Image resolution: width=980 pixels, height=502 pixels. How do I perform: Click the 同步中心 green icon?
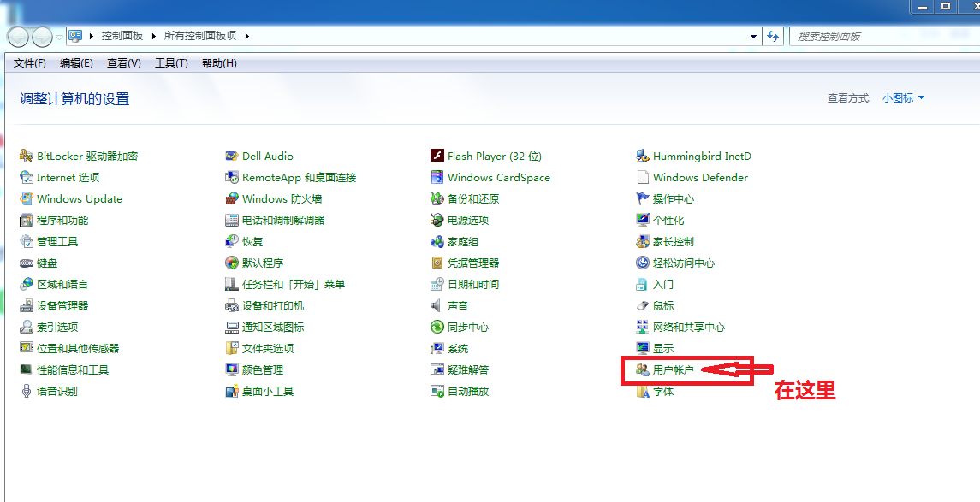pyautogui.click(x=437, y=327)
